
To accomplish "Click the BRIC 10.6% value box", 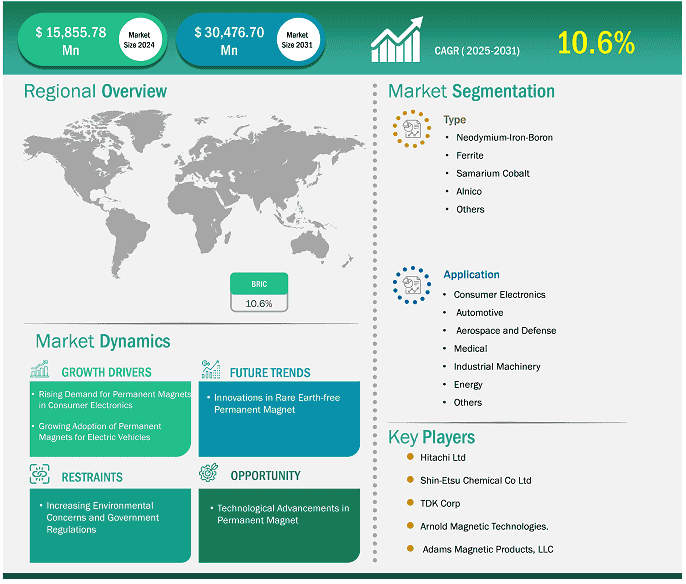I will coord(259,303).
